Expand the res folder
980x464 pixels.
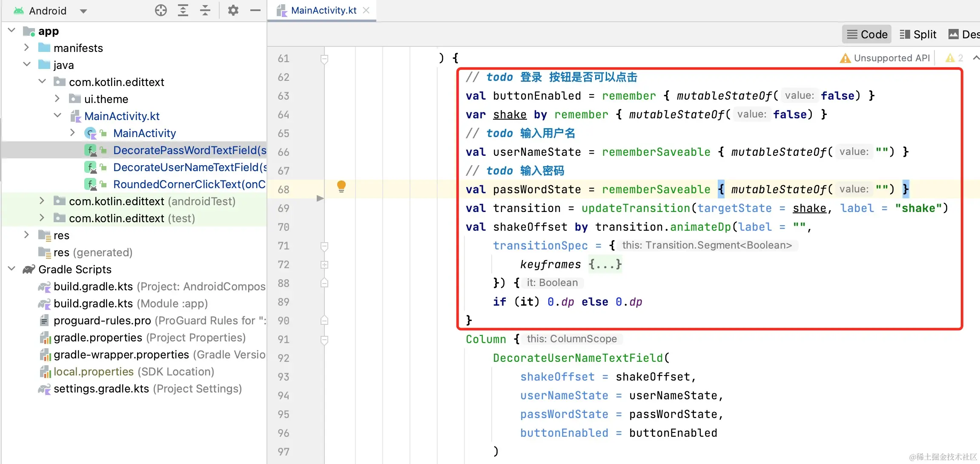[x=26, y=235]
